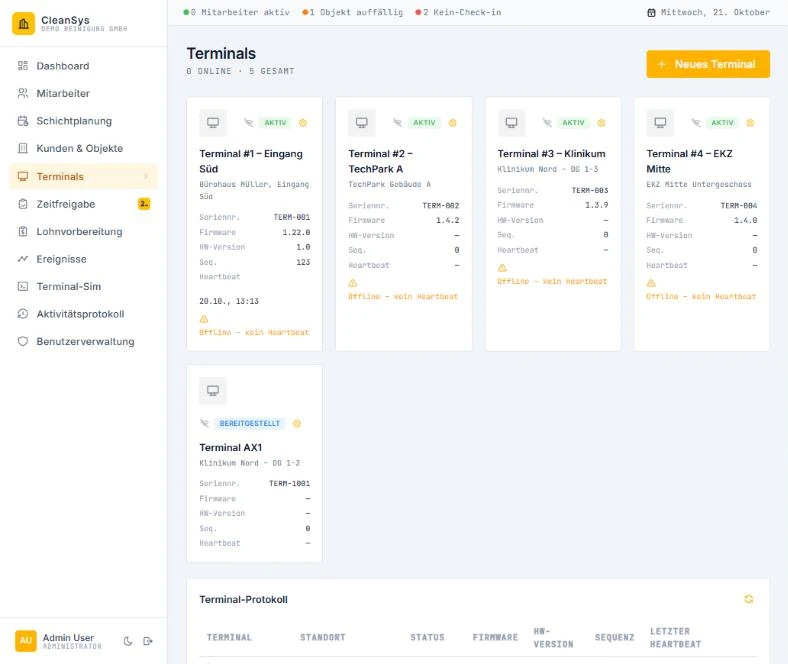The height and width of the screenshot is (664, 788).
Task: Click the AU user avatar
Action: click(26, 641)
